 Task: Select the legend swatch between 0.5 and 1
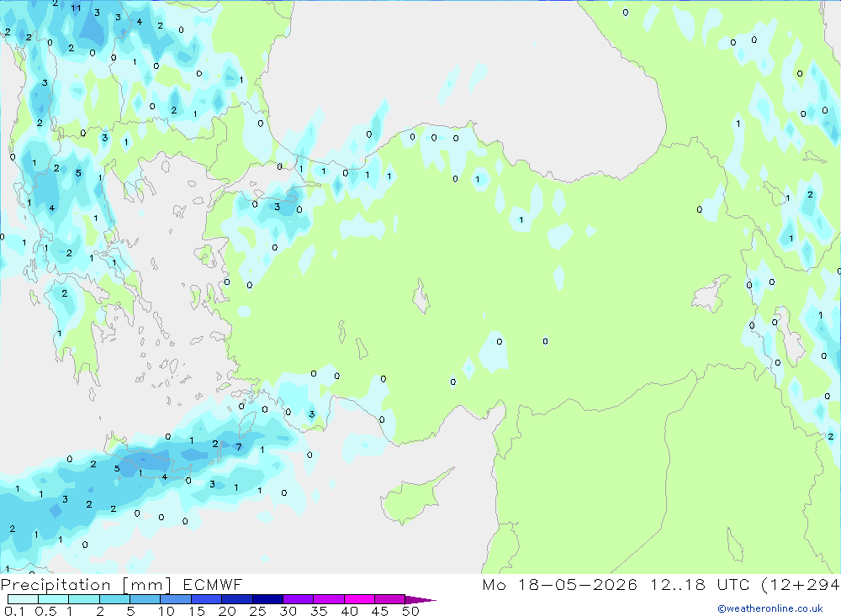[x=54, y=599]
